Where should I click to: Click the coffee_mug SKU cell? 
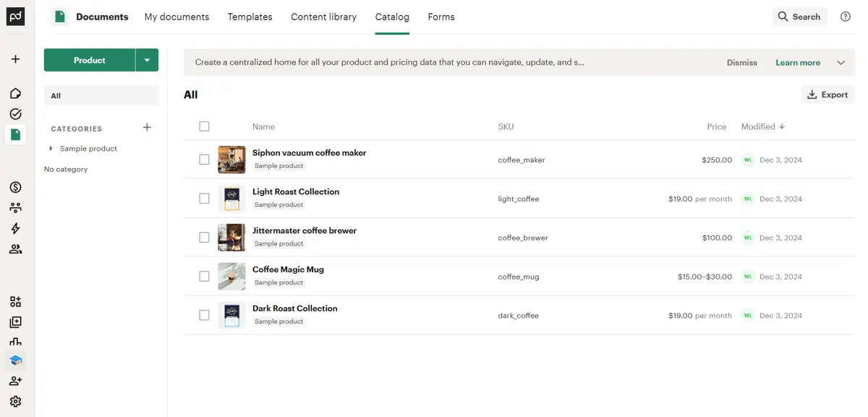[519, 277]
